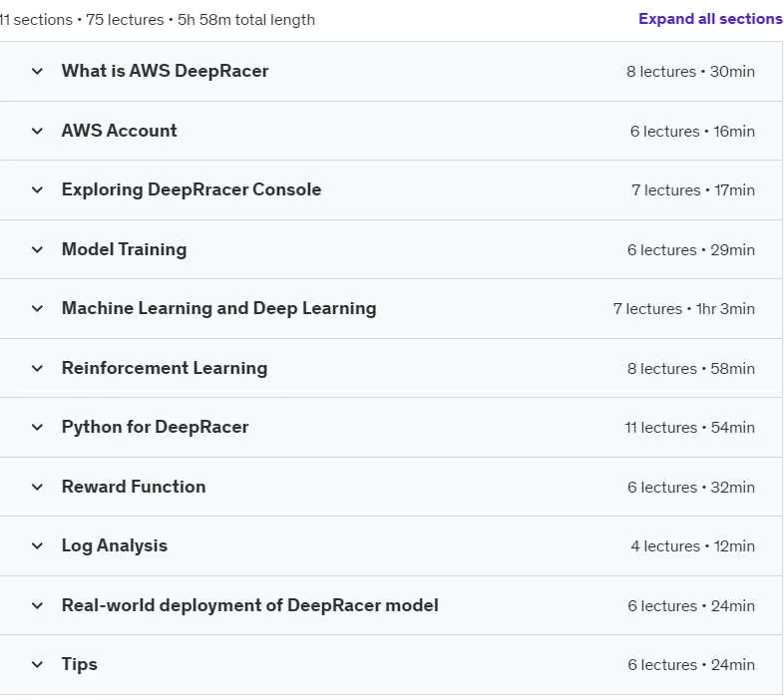The width and height of the screenshot is (784, 700).
Task: Expand chevron beside AWS Account
Action: click(37, 131)
